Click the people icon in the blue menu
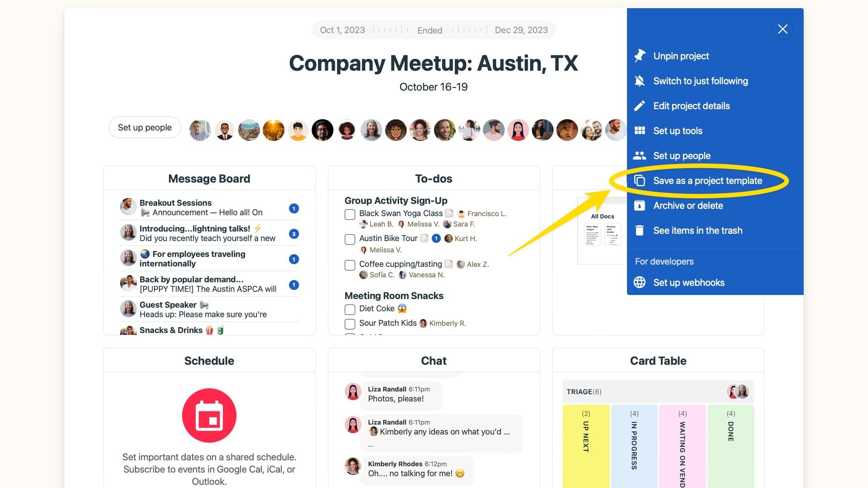This screenshot has width=868, height=488. click(639, 155)
